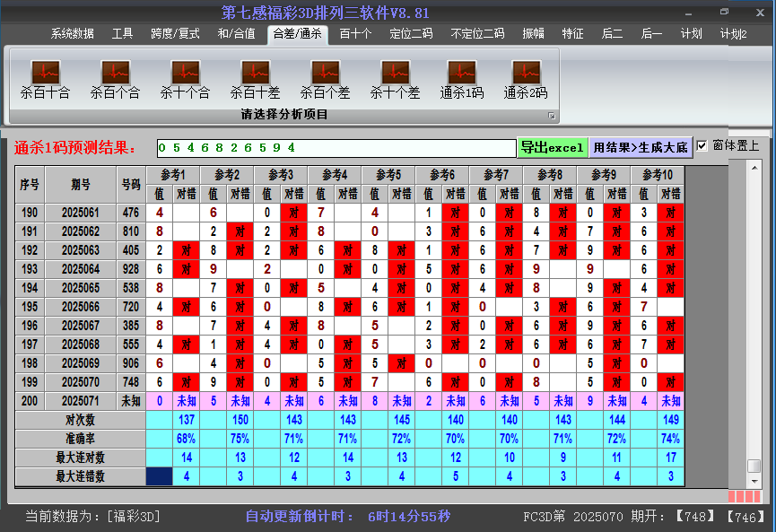Viewport: 776px width, 532px height.
Task: Switch to the 计划 tab
Action: pyautogui.click(x=691, y=34)
